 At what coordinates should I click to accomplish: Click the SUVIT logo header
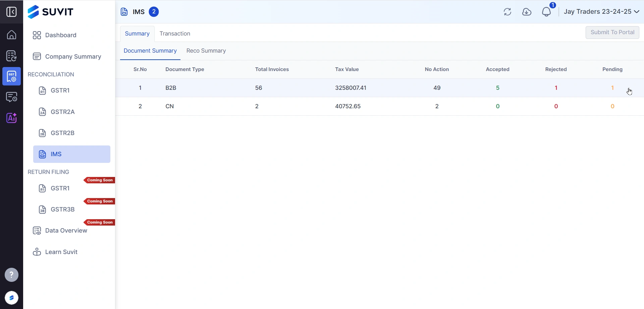[x=50, y=12]
